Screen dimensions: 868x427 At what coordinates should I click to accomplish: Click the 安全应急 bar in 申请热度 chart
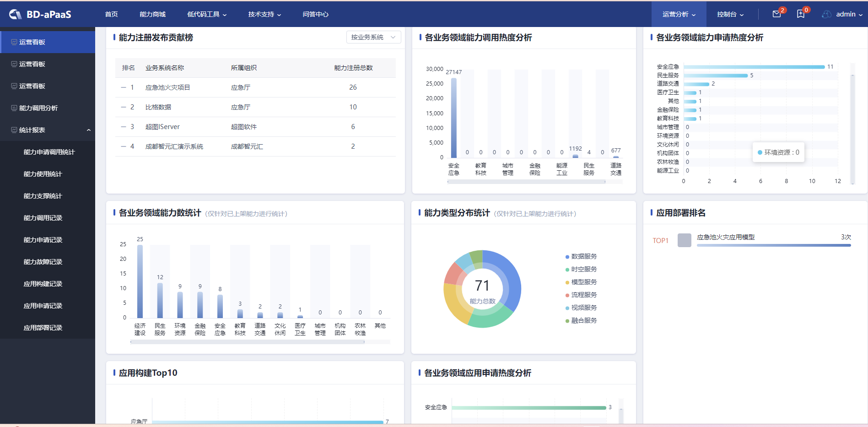754,67
